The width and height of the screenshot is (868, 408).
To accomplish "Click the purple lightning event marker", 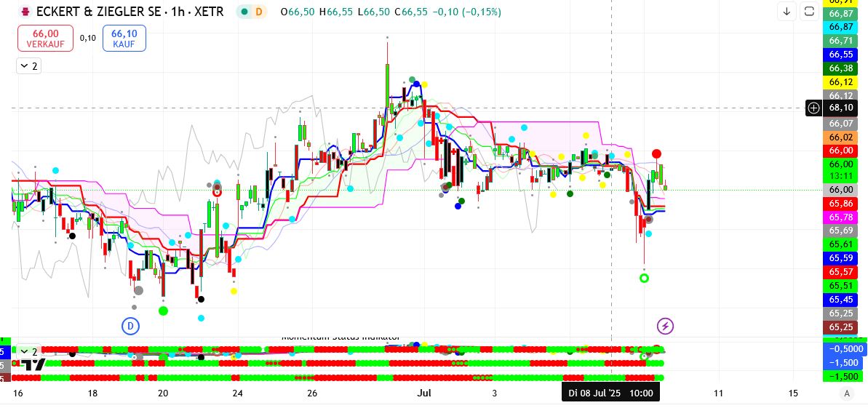I will click(x=665, y=326).
